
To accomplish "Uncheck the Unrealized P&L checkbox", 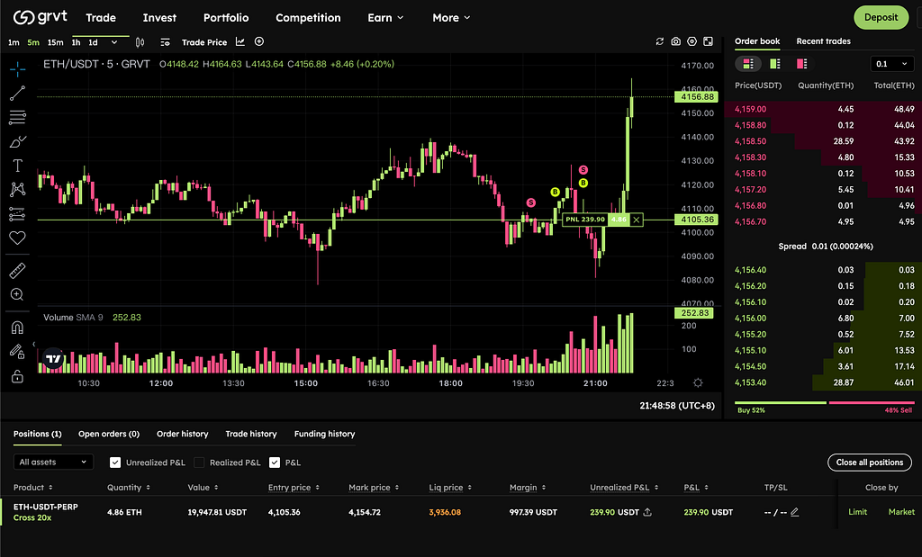I will (116, 462).
